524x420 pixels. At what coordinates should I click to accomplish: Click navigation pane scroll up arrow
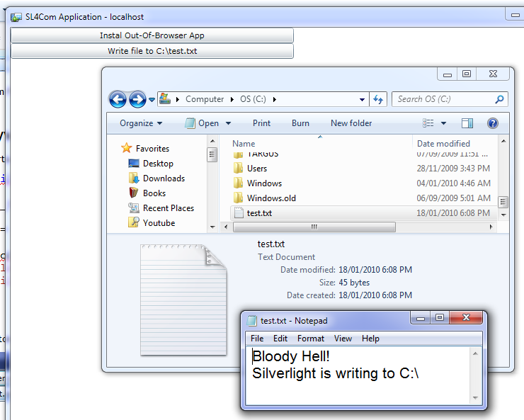[x=212, y=142]
